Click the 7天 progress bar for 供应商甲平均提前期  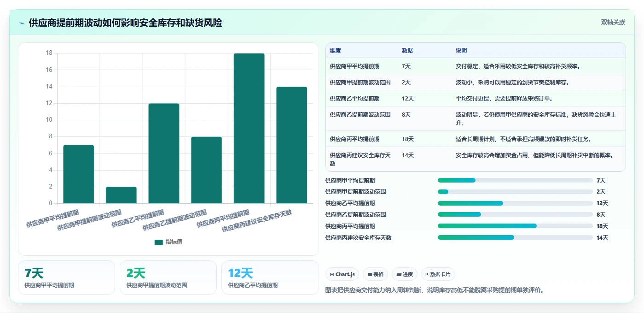click(515, 180)
